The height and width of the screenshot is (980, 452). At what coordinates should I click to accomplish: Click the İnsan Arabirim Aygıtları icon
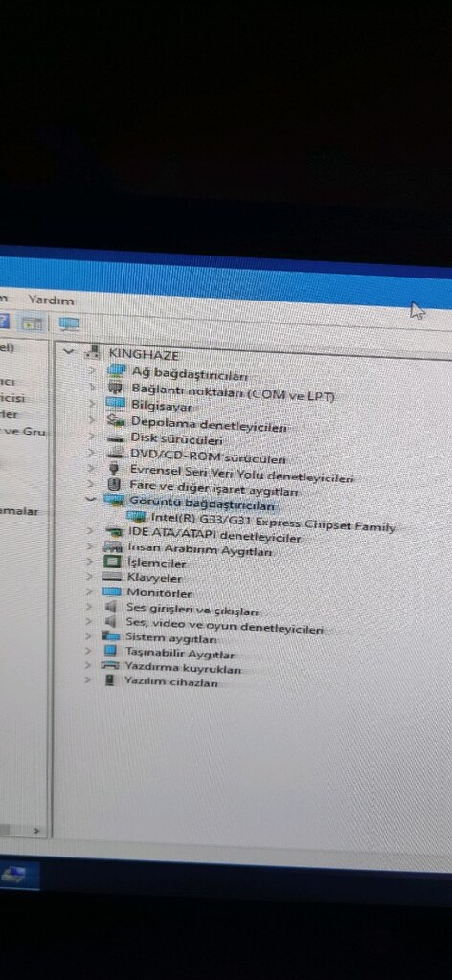[113, 546]
